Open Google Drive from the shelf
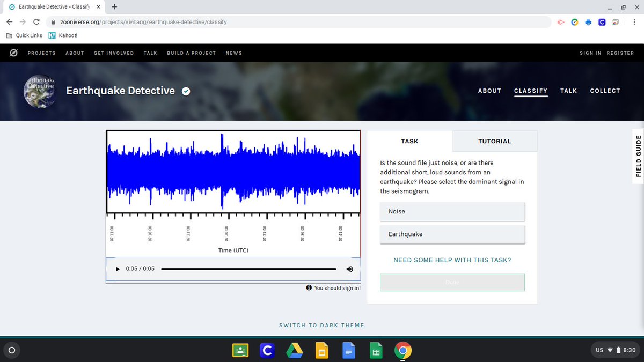The image size is (644, 362). pyautogui.click(x=294, y=350)
